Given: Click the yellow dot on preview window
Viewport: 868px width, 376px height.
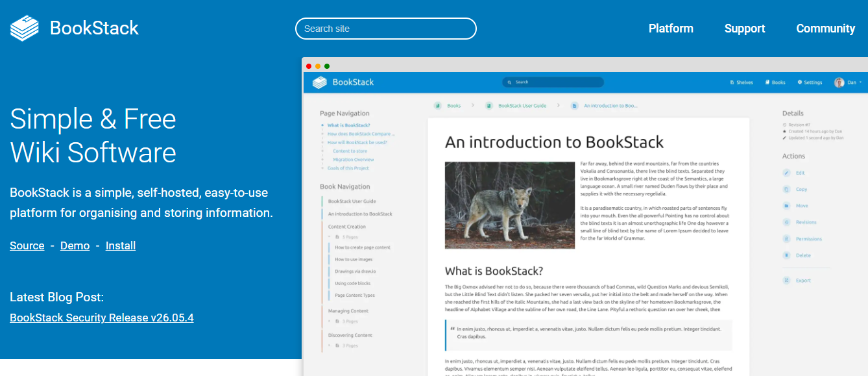Looking at the screenshot, I should [318, 66].
